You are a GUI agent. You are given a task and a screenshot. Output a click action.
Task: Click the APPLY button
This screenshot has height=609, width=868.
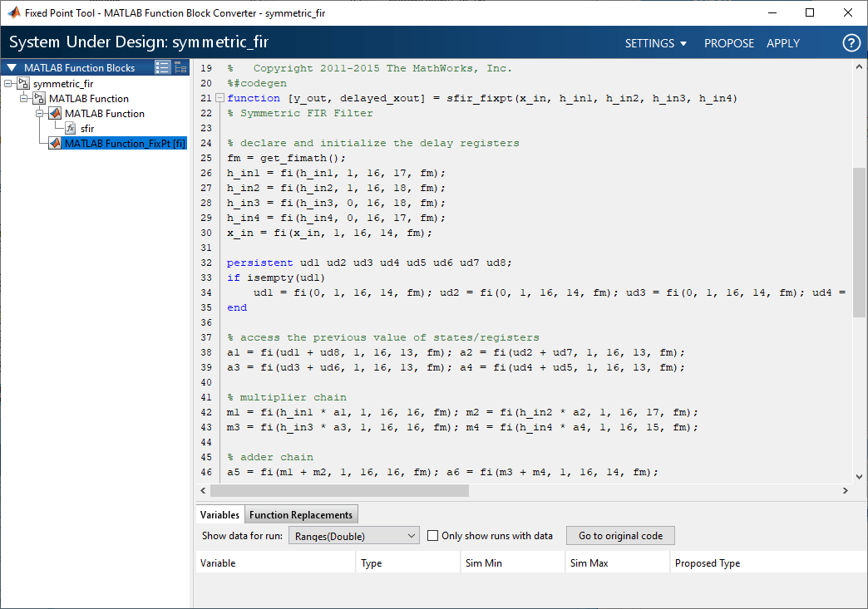tap(782, 43)
